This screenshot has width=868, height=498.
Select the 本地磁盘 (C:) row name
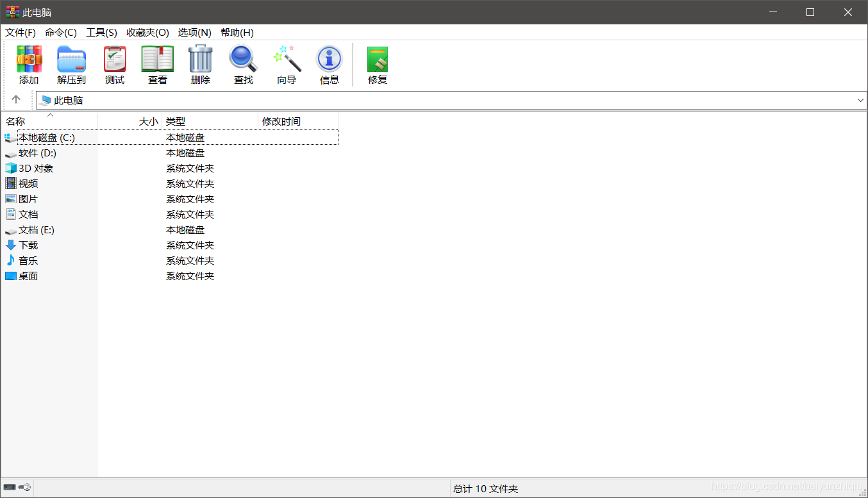(47, 138)
